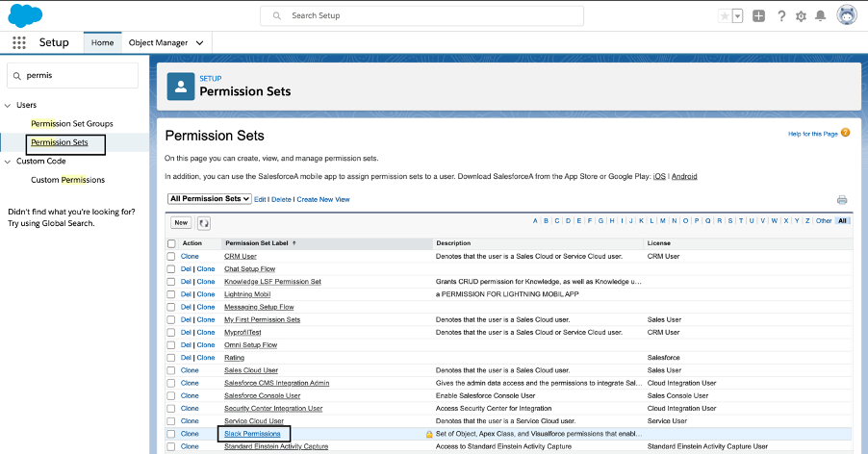Toggle the select-all checkbox in header

pyautogui.click(x=171, y=243)
